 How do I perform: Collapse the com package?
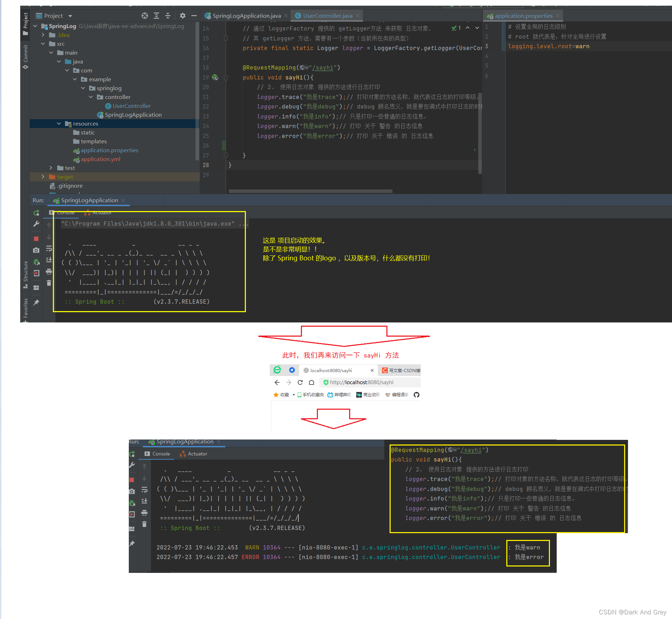pos(67,70)
